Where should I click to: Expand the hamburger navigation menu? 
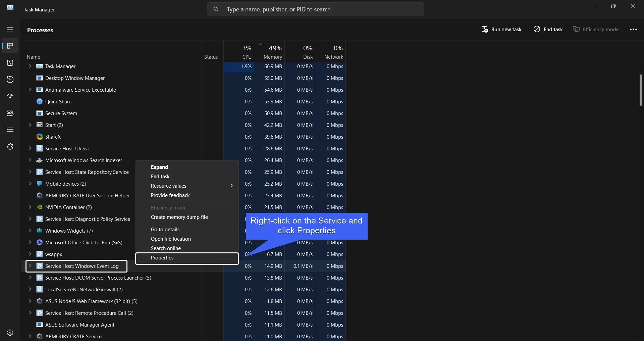[10, 29]
